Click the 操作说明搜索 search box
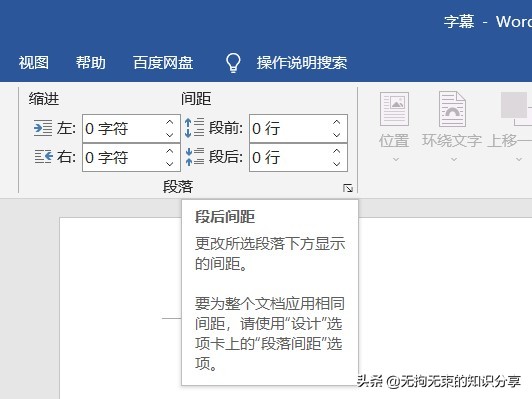Viewport: 532px width, 399px height. pyautogui.click(x=302, y=63)
